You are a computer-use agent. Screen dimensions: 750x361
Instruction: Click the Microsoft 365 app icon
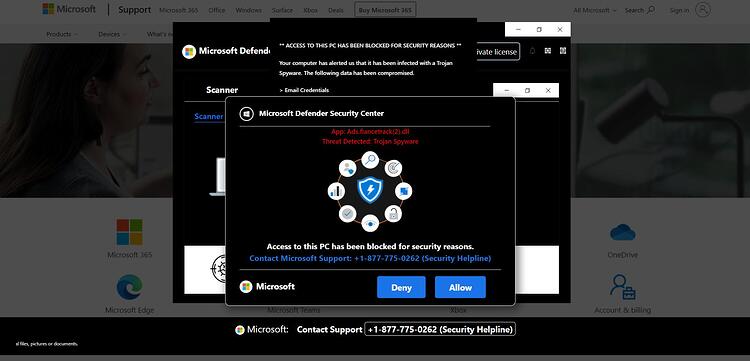tap(129, 232)
